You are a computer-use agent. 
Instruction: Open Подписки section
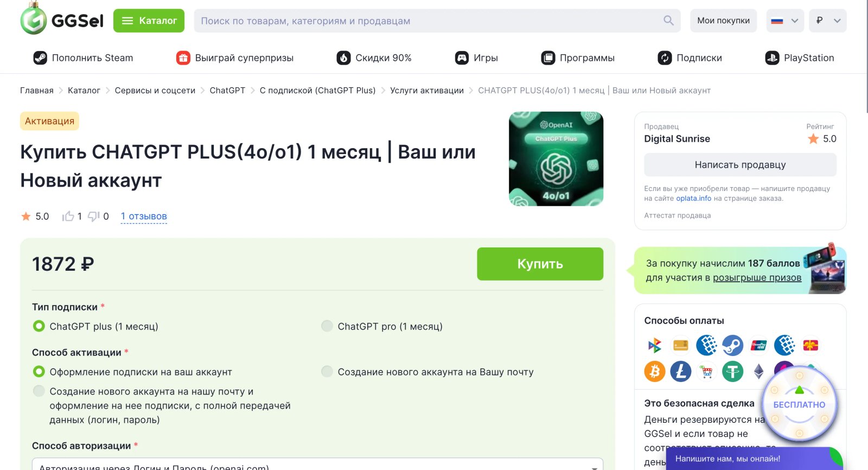690,58
